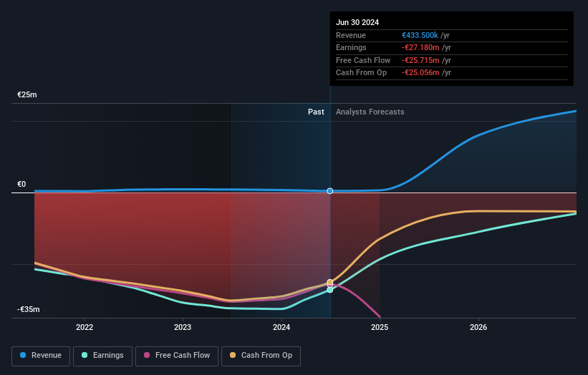Click the pink Free Cash Flow legend dot

(147, 355)
